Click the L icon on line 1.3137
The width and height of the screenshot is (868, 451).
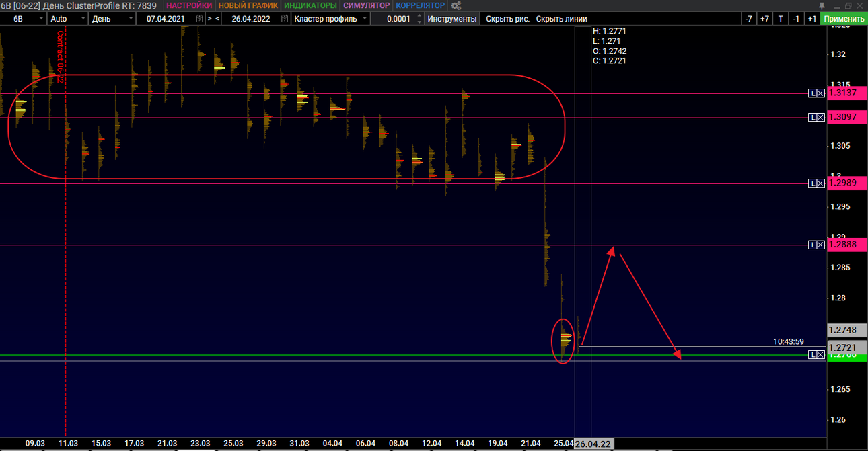pos(812,93)
